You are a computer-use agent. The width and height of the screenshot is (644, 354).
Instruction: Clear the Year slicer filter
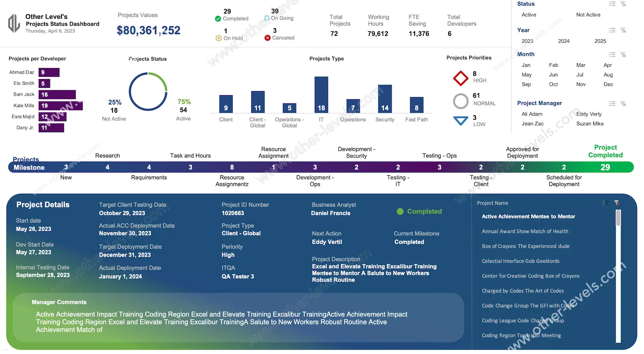click(x=623, y=31)
